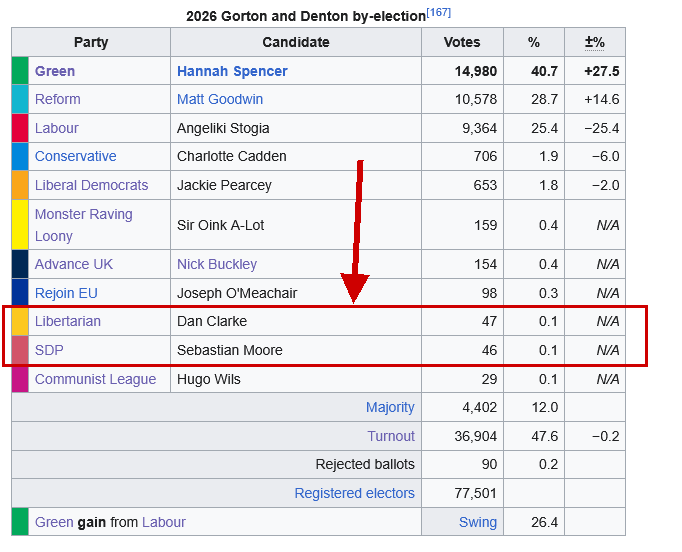
Task: Follow the SDP party link
Action: point(49,350)
